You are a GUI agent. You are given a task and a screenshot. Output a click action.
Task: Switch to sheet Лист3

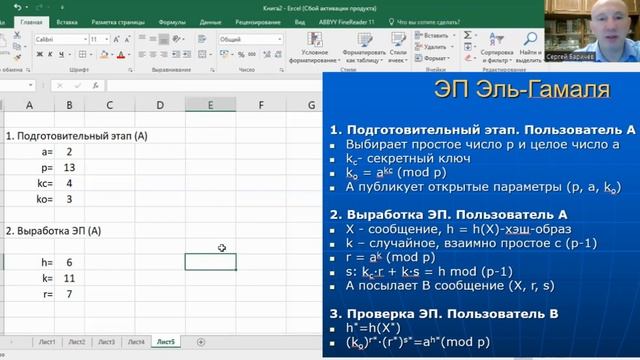pos(107,342)
